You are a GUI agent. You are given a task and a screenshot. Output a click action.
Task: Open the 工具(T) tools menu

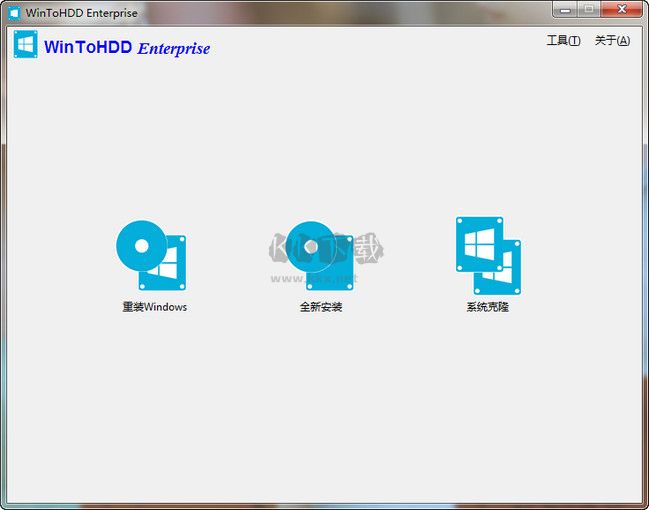(x=563, y=41)
